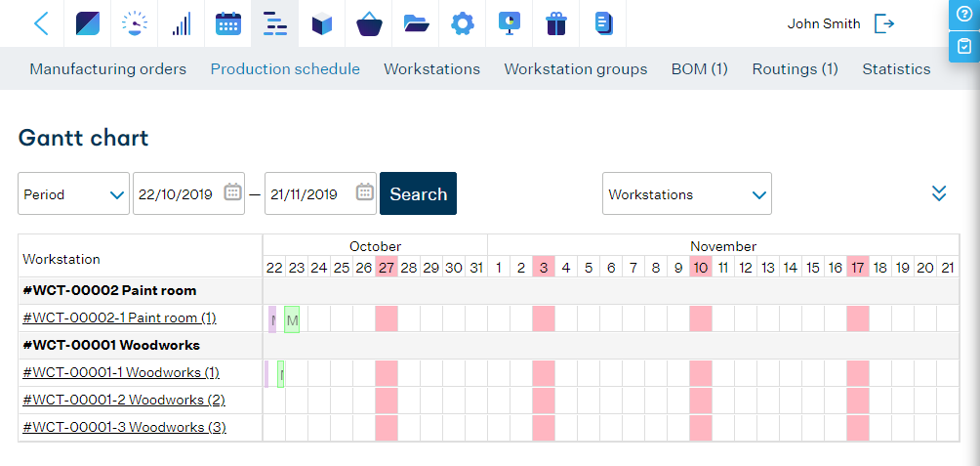Viewport: 980px width, 466px height.
Task: Expand the Period dropdown
Action: 74,193
